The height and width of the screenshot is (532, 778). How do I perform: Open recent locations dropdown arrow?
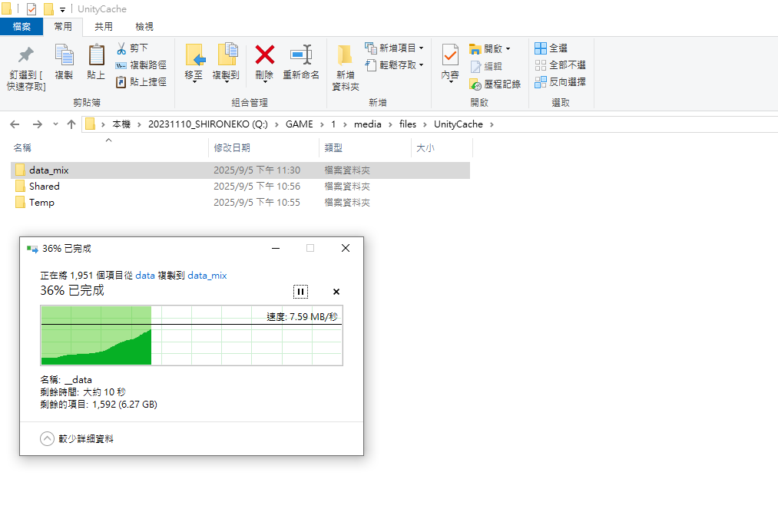(x=55, y=124)
